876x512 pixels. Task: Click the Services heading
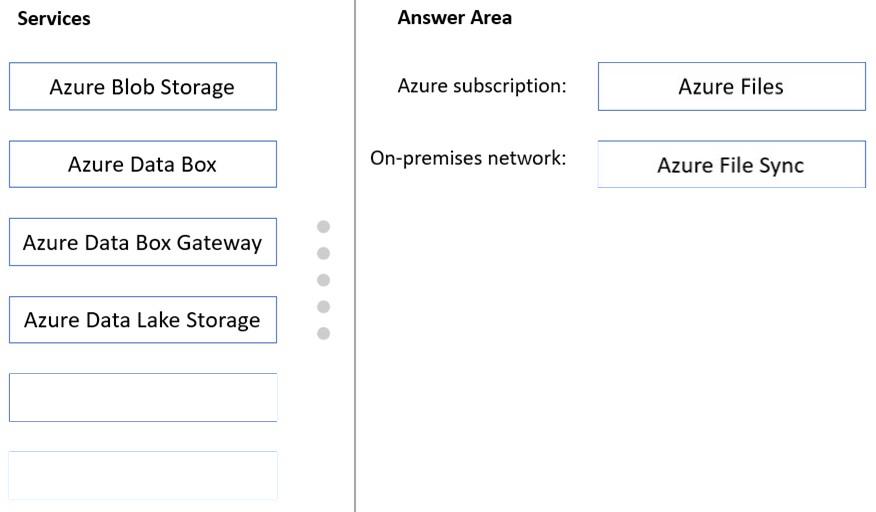tap(54, 18)
